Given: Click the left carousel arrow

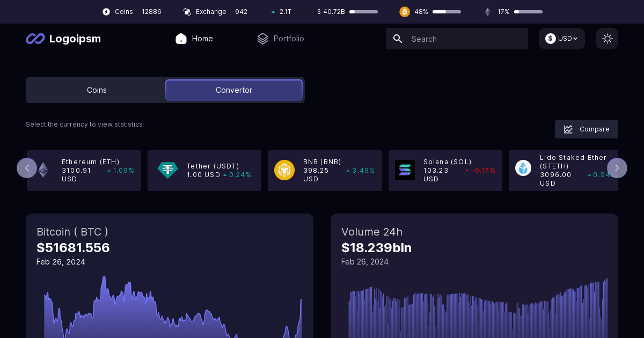Looking at the screenshot, I should click(x=27, y=168).
